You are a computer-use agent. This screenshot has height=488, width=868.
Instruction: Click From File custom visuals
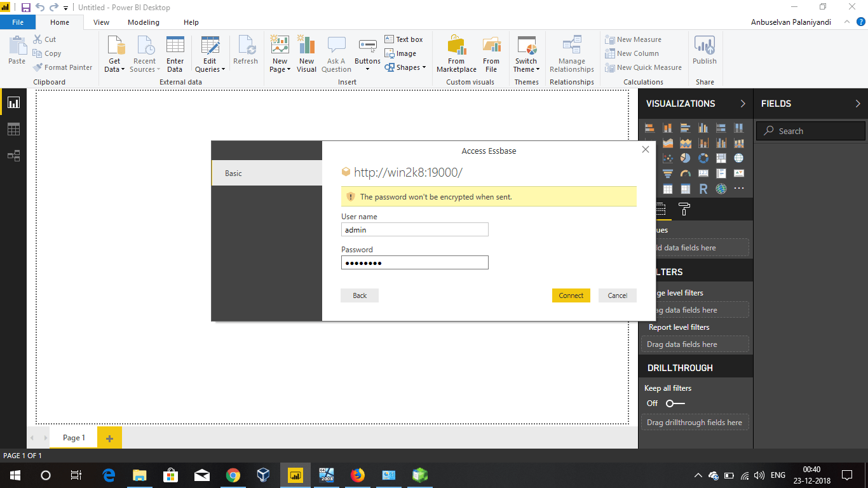click(491, 54)
